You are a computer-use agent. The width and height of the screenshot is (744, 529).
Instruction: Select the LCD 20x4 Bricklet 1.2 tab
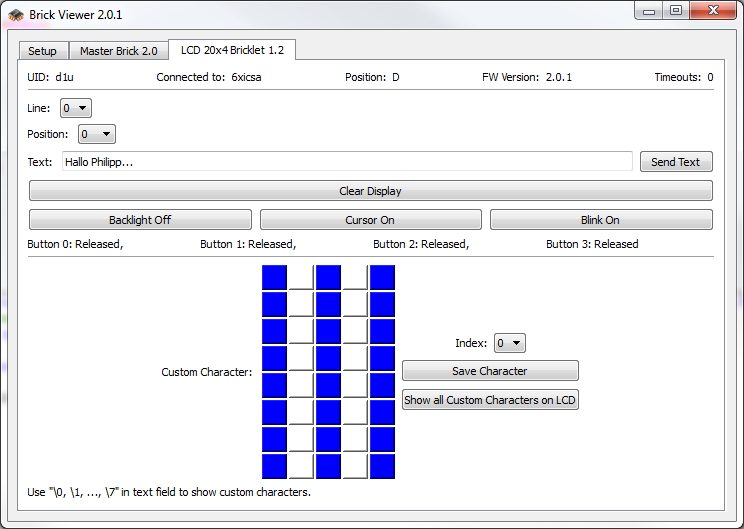point(231,50)
